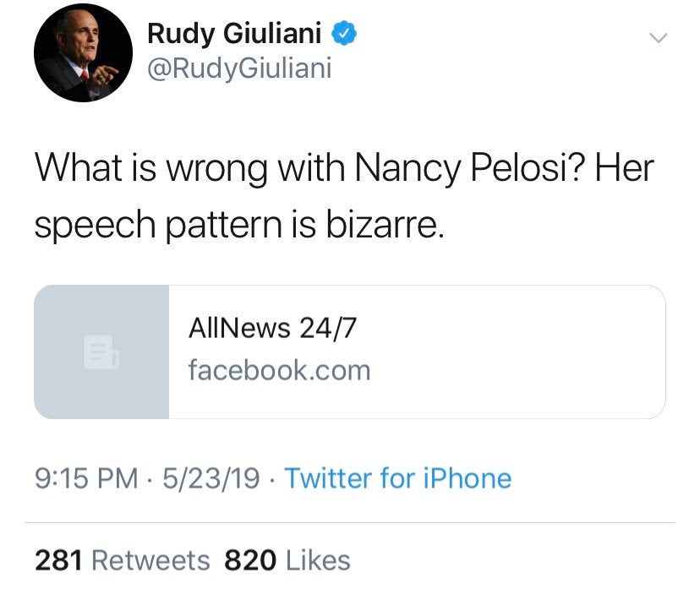Click the gray thumbnail area of link card
700x589 pixels.
click(68, 389)
